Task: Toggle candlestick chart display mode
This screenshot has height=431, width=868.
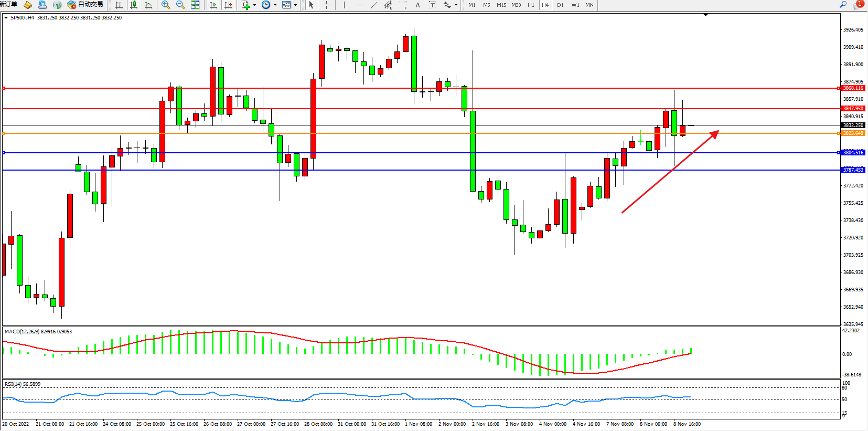Action: click(134, 5)
